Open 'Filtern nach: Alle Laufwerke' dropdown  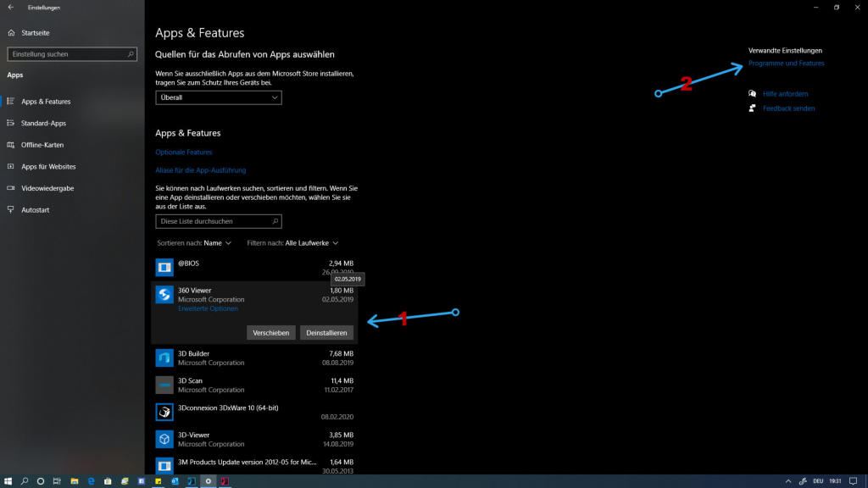(292, 243)
